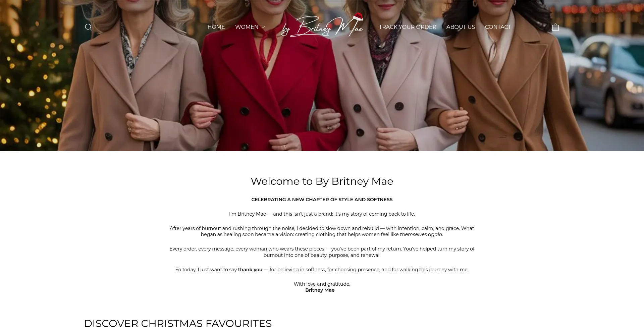Expand the WOMEN menu chevron arrow
644x333 pixels.
[x=263, y=27]
